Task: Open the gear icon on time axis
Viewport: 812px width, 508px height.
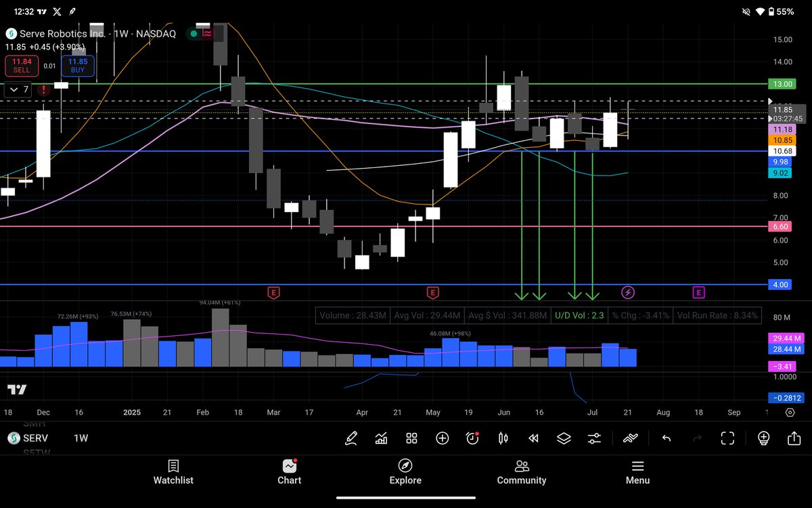Action: pos(790,412)
